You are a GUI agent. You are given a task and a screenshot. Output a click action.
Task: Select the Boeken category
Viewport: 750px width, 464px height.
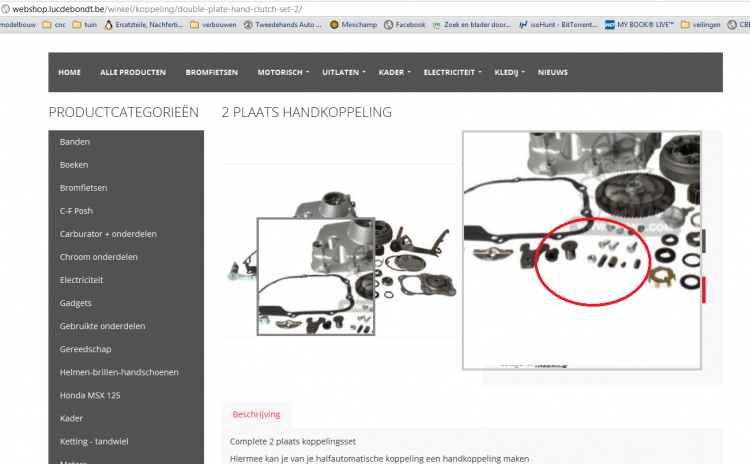tap(74, 165)
